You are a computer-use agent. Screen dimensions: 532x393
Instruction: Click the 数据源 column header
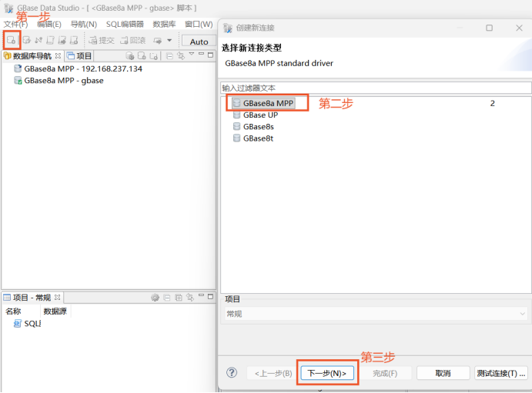coord(55,311)
